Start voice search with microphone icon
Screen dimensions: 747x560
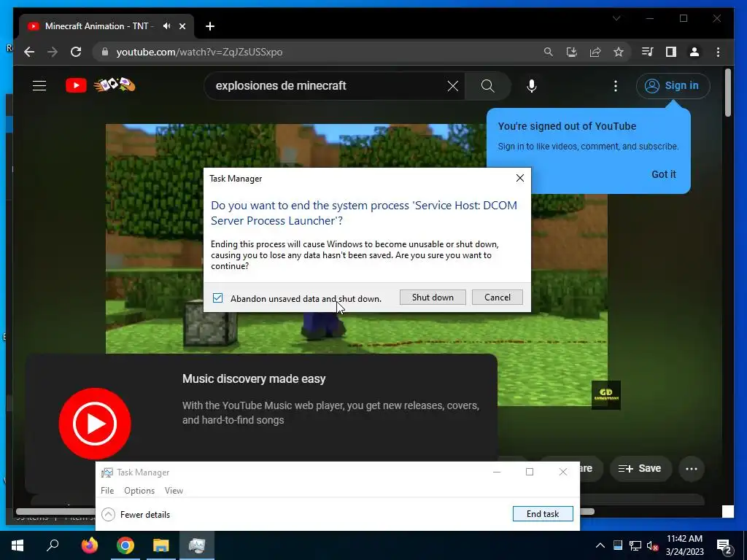point(532,86)
